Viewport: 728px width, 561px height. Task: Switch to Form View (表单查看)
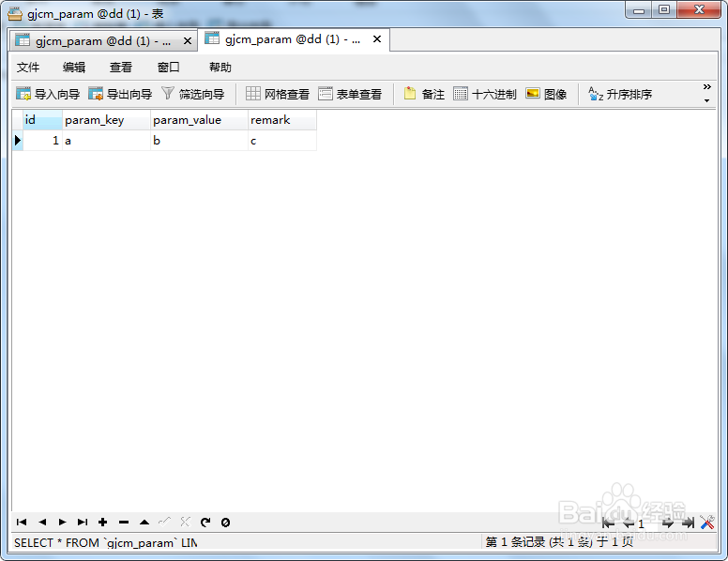coord(350,94)
